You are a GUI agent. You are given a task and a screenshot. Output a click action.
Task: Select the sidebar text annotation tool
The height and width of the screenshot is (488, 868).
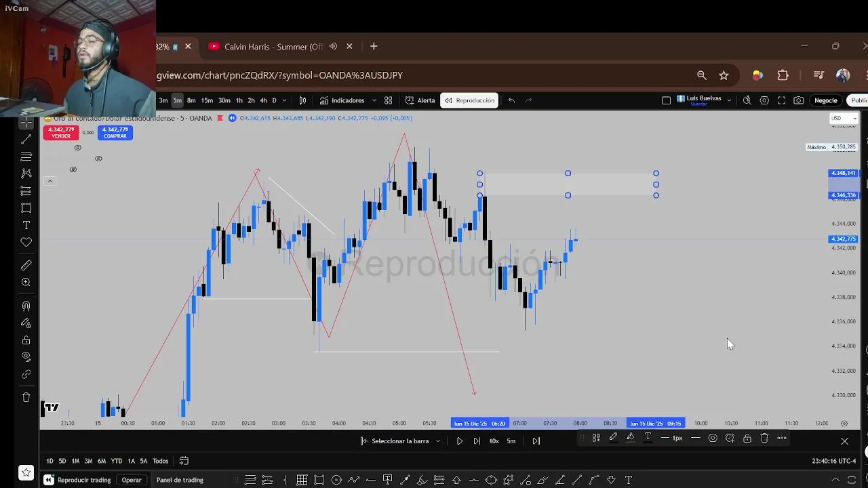click(x=26, y=225)
